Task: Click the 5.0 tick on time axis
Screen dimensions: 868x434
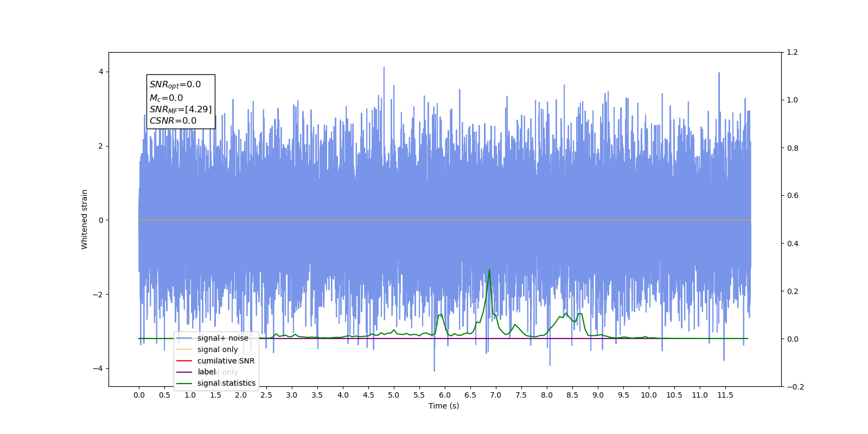Action: [394, 395]
